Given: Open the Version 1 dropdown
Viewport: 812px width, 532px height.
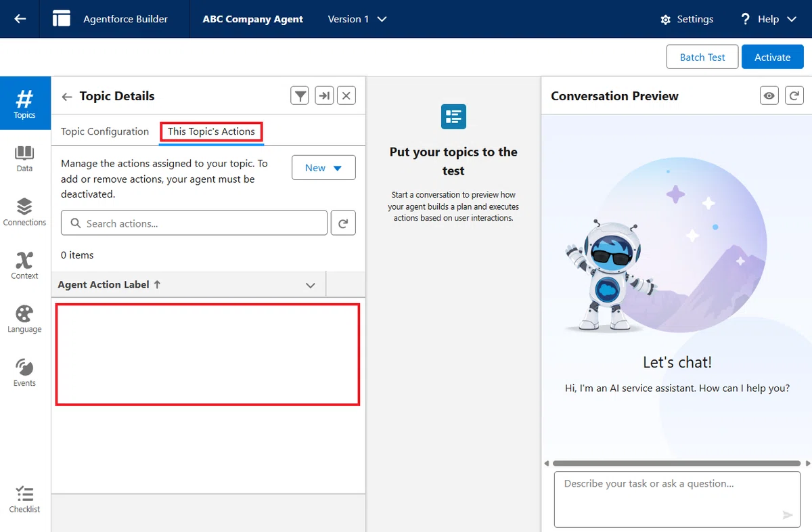Looking at the screenshot, I should [x=357, y=19].
